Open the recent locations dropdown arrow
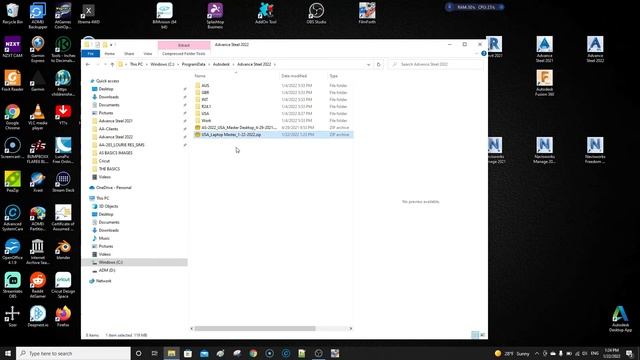The image size is (640, 360). pos(105,64)
